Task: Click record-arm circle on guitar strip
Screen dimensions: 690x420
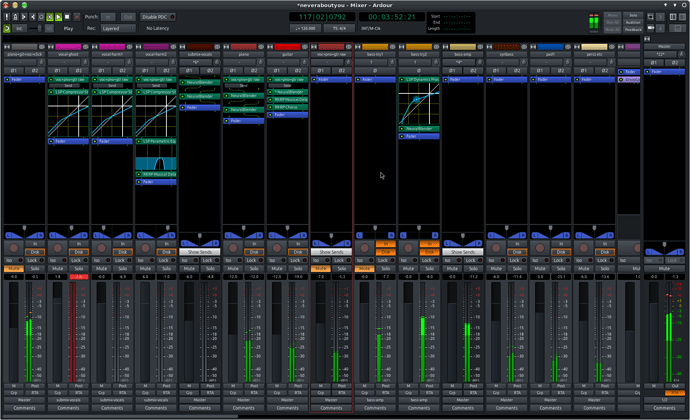Action: click(277, 248)
